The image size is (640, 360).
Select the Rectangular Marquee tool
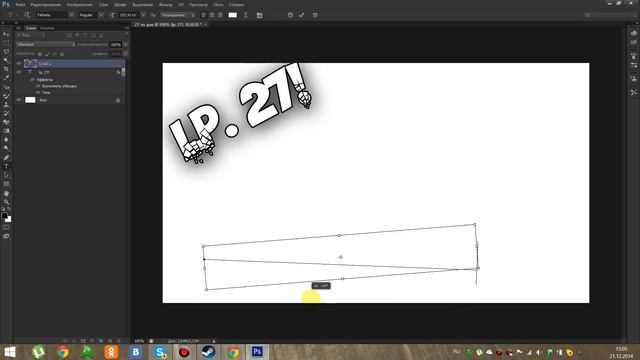point(6,43)
